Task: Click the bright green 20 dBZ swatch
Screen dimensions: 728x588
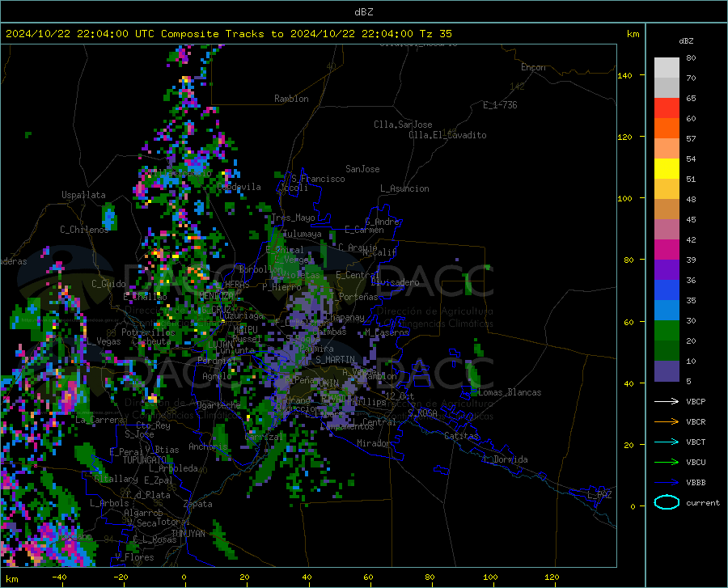Action: coord(667,331)
